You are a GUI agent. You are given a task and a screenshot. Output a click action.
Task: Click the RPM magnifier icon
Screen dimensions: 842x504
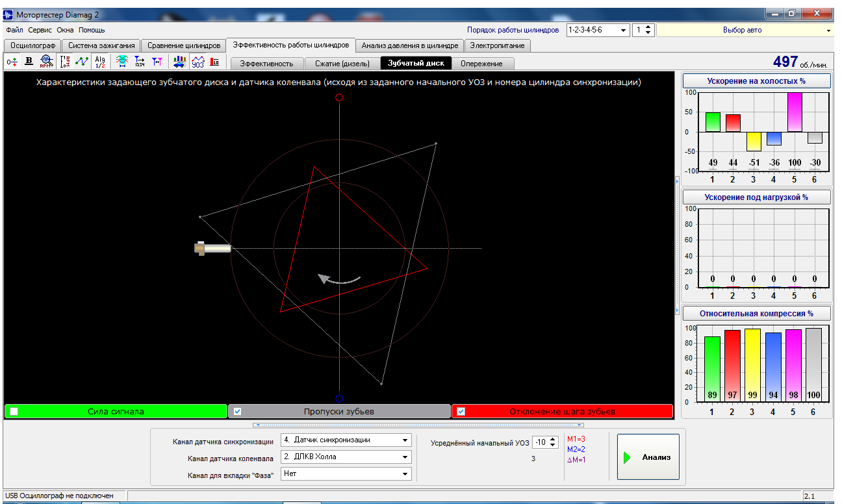click(45, 62)
